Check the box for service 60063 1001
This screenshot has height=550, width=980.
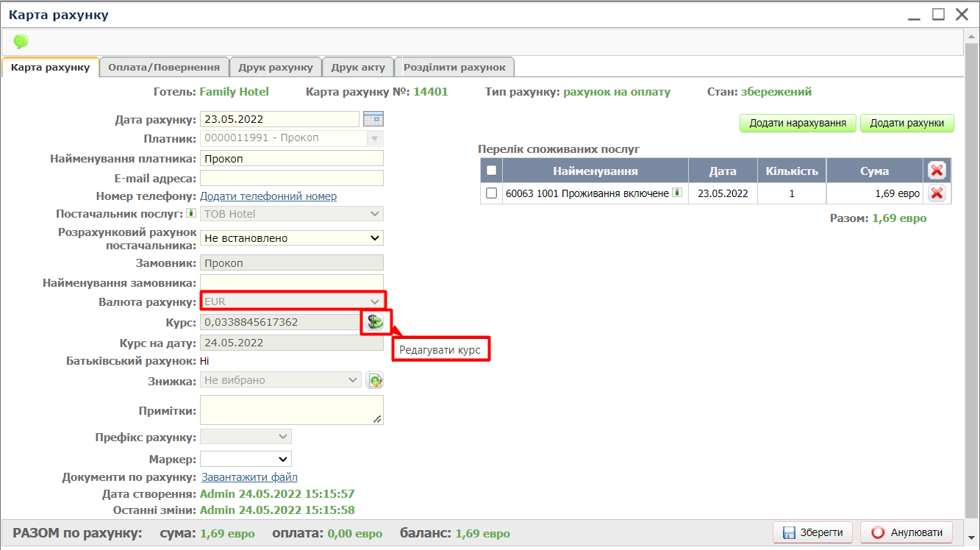492,193
